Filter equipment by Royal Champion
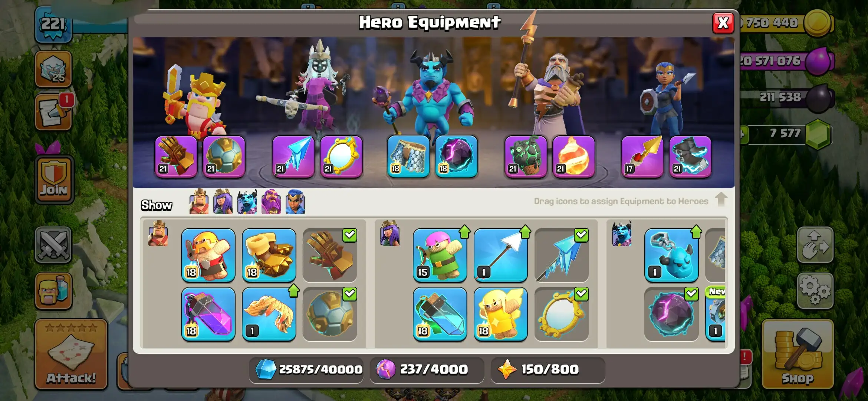The width and height of the screenshot is (868, 401). click(x=295, y=202)
